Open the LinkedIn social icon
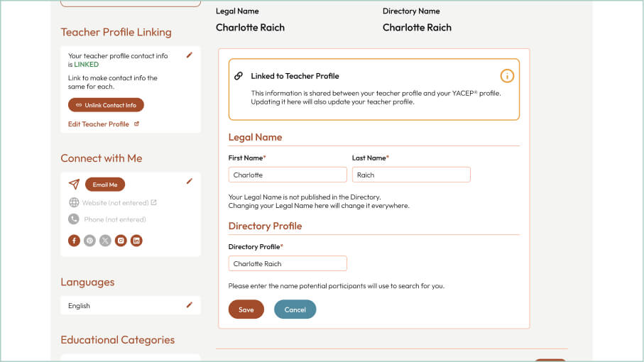Viewport: 644px width, 362px height. tap(136, 241)
